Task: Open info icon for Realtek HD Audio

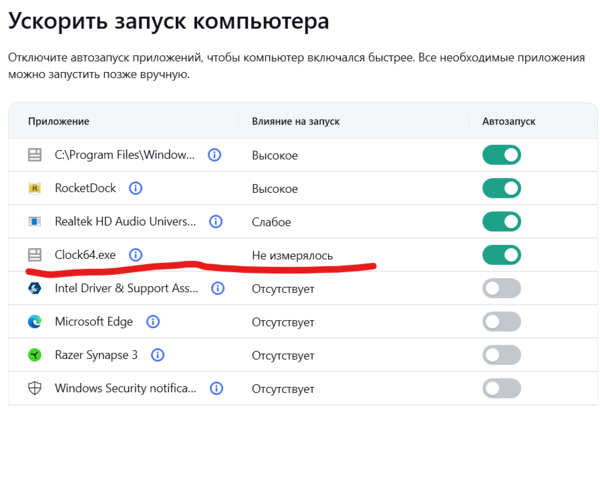Action: click(216, 222)
